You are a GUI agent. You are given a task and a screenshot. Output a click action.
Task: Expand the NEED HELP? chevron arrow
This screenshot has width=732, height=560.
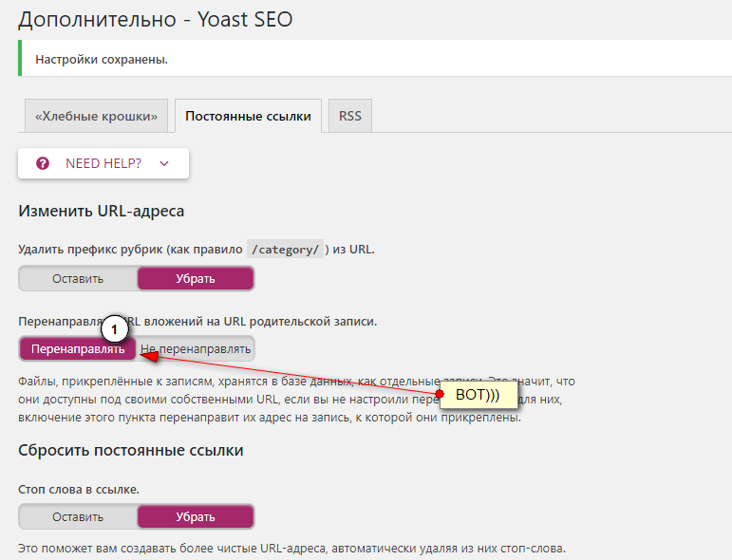[x=164, y=163]
